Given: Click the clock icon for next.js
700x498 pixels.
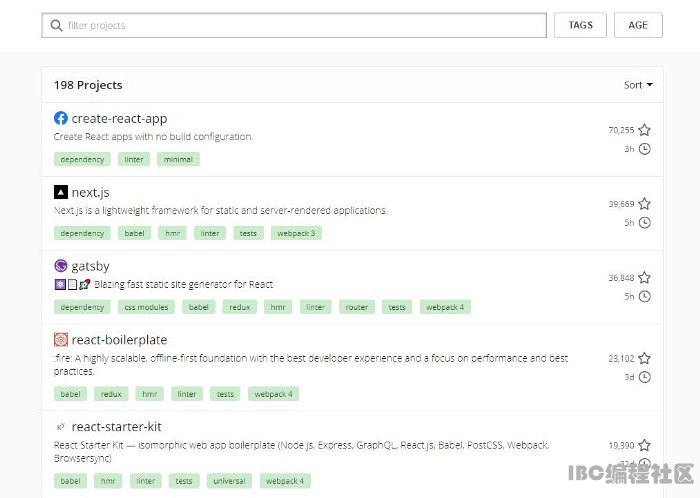Looking at the screenshot, I should point(644,223).
